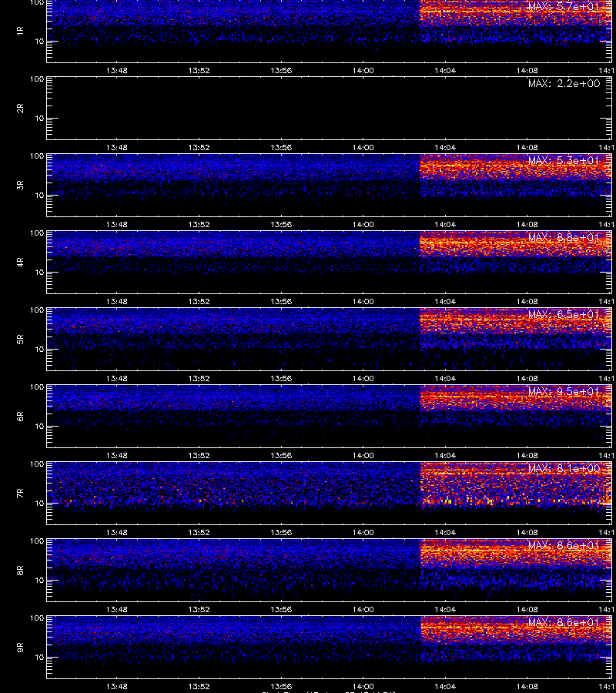Click the 100 y-axis value of panel 7R
616x693 pixels.
pos(37,464)
